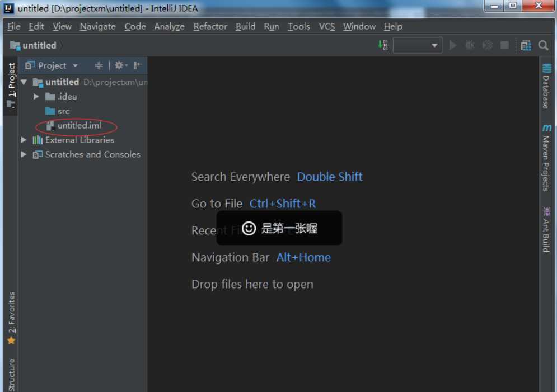Screen dimensions: 557x392
Task: Expand Scratches and Consoles node
Action: coord(24,155)
